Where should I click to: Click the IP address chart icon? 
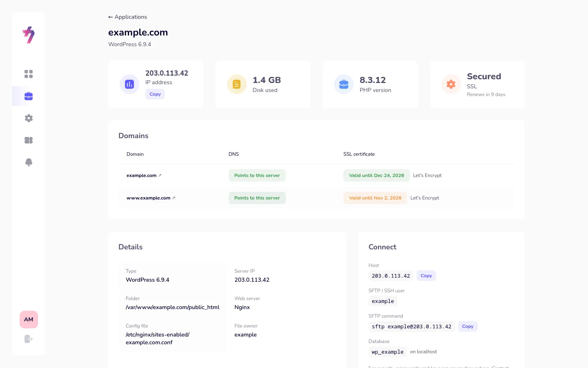[129, 84]
